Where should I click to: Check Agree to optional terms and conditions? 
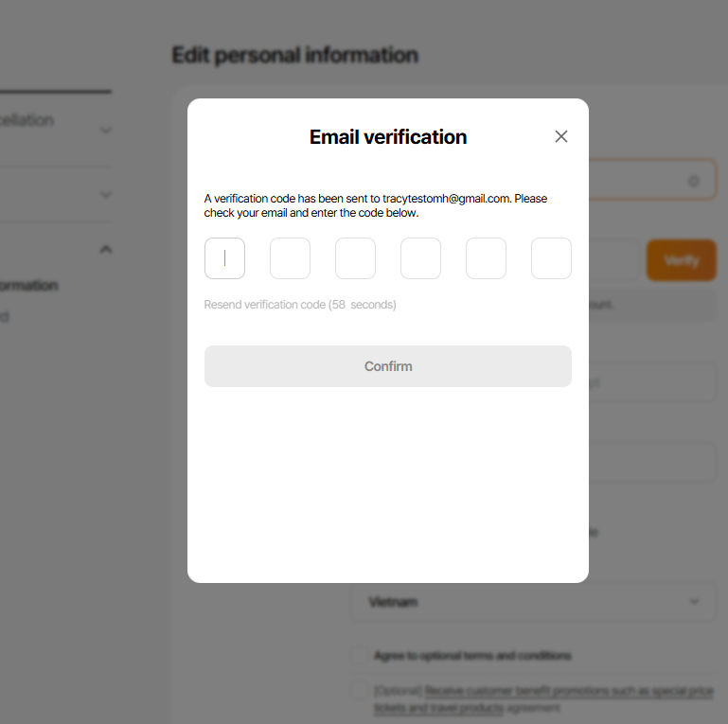(x=359, y=656)
